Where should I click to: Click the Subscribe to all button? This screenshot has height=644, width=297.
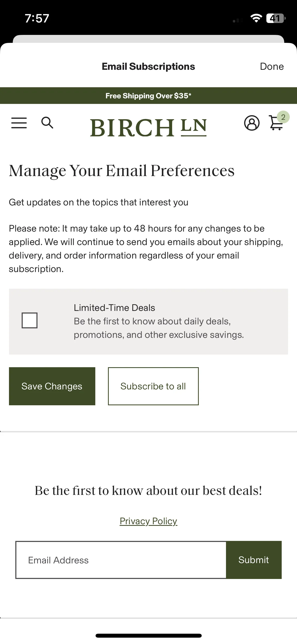[153, 386]
